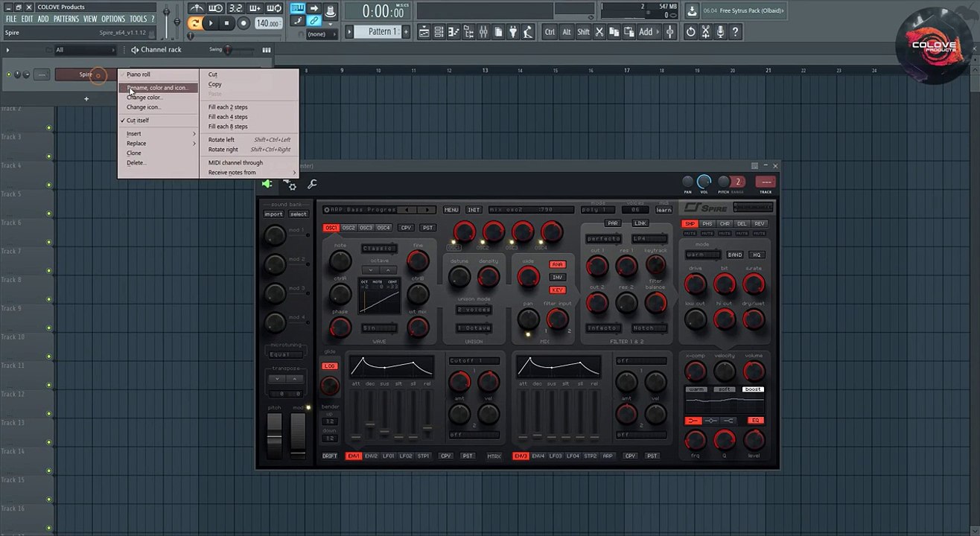Open the plugin picker plug icon
This screenshot has height=536, width=980.
tap(513, 31)
